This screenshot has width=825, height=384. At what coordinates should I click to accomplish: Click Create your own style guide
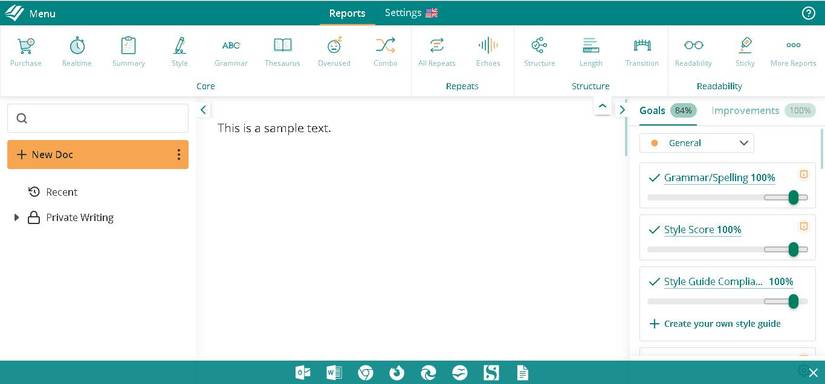tap(715, 324)
